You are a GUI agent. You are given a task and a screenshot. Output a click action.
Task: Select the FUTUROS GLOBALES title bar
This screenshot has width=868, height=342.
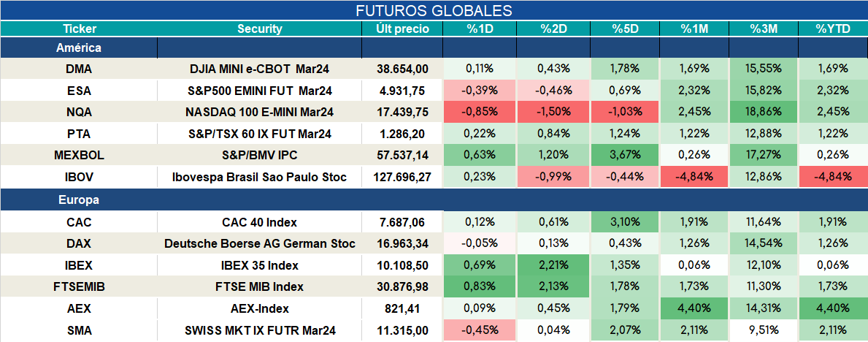(434, 10)
